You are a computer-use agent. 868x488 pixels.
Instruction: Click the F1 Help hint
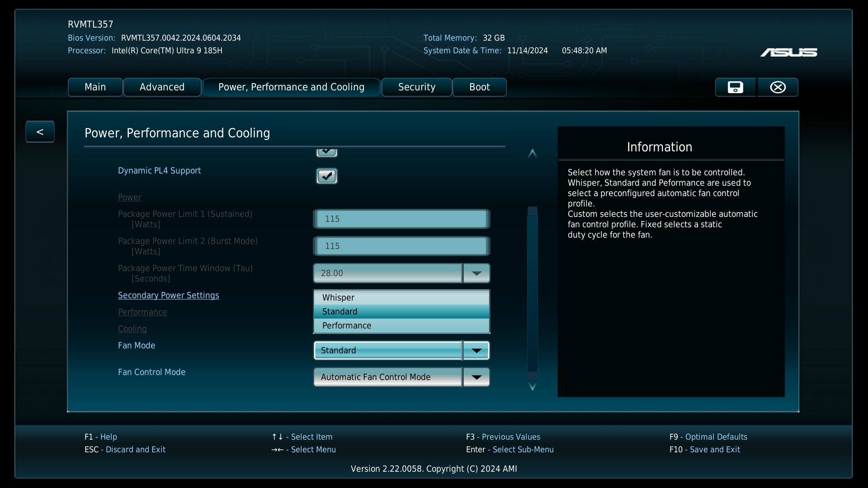(100, 437)
